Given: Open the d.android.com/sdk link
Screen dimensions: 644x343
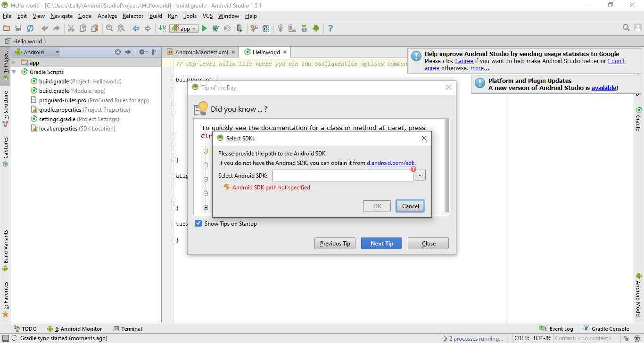Looking at the screenshot, I should 391,163.
